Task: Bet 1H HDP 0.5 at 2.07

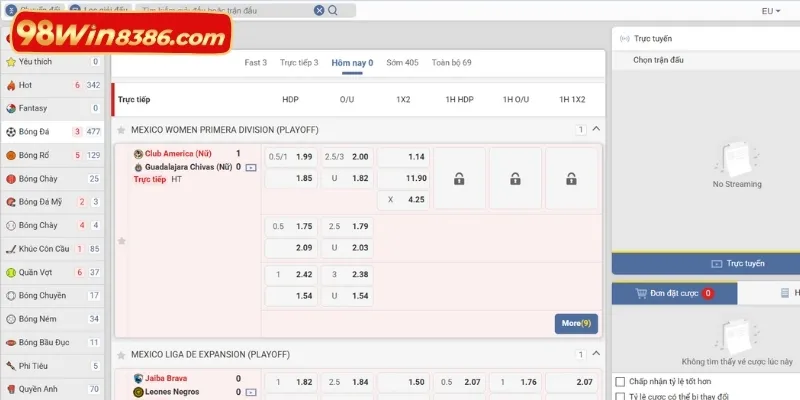Action: pyautogui.click(x=459, y=382)
